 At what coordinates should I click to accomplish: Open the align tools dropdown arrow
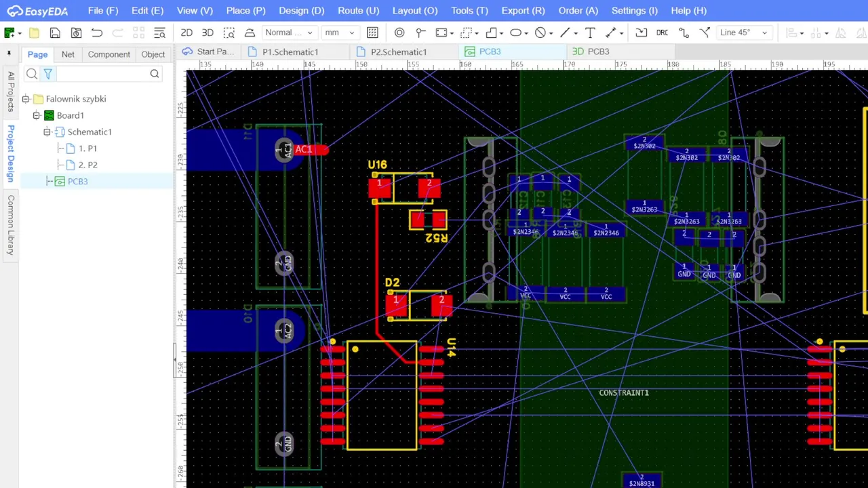click(x=802, y=33)
